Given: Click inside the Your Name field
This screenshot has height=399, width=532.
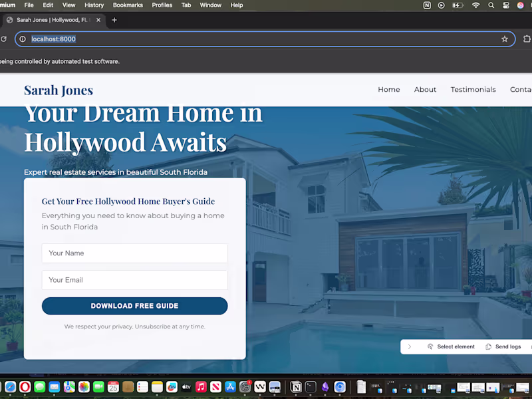Looking at the screenshot, I should (134, 253).
